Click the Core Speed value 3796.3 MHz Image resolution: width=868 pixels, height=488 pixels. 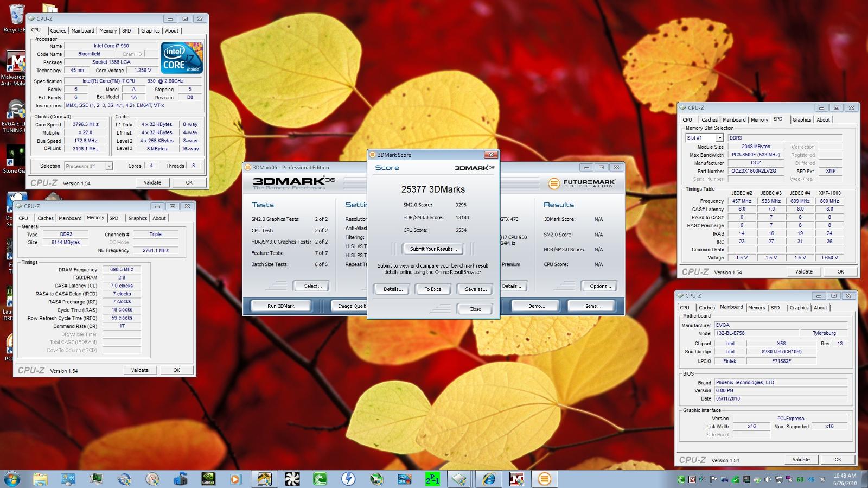click(86, 124)
